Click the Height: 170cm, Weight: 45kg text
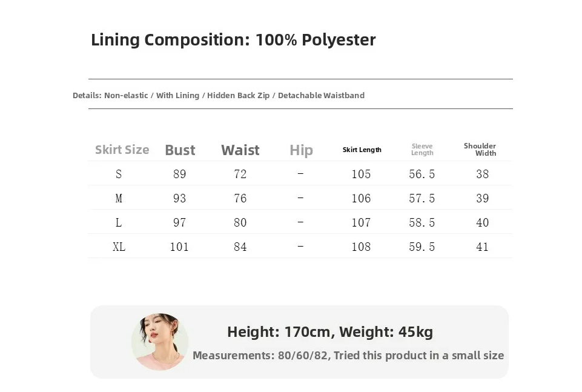Image resolution: width=582 pixels, height=392 pixels. tap(330, 332)
